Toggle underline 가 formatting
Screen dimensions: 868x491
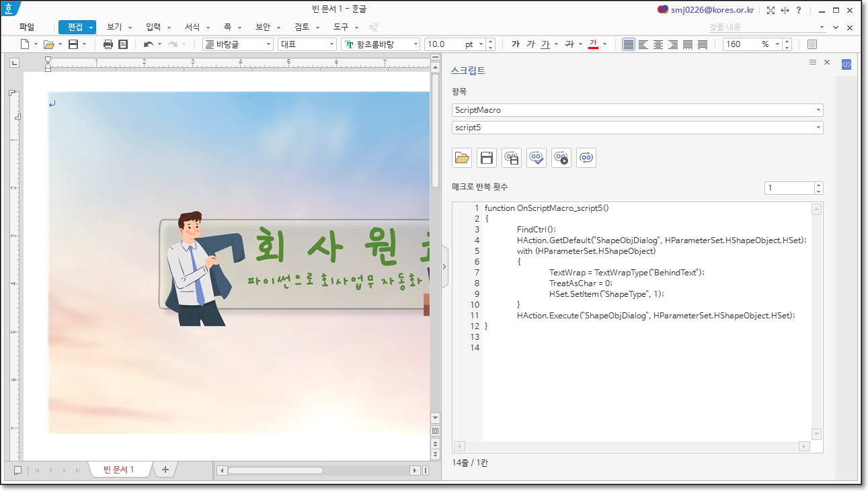coord(545,44)
